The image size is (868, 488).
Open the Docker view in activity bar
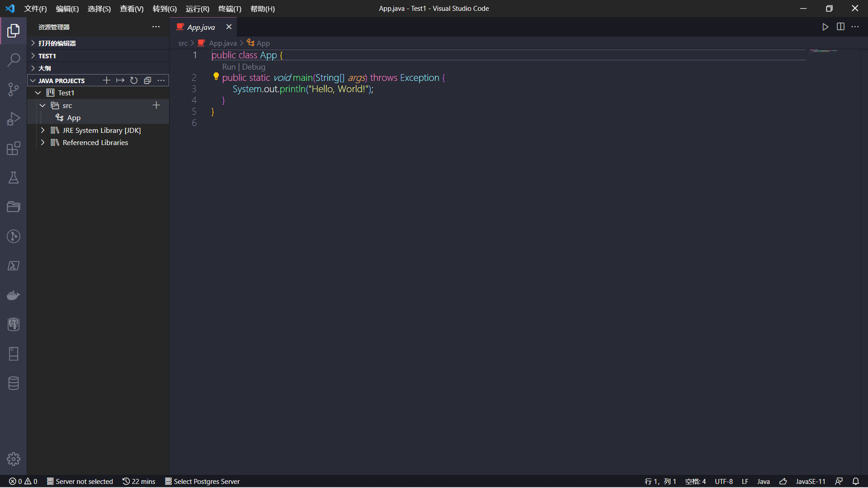point(14,295)
